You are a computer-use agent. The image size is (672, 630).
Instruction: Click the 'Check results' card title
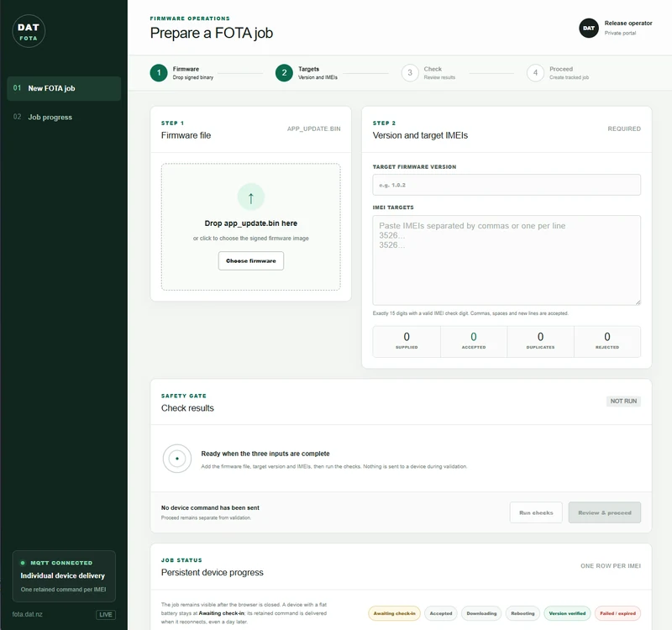(x=187, y=408)
